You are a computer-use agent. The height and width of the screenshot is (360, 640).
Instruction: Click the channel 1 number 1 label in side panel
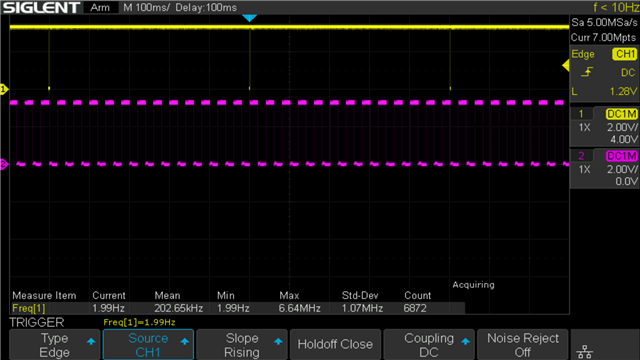point(581,114)
